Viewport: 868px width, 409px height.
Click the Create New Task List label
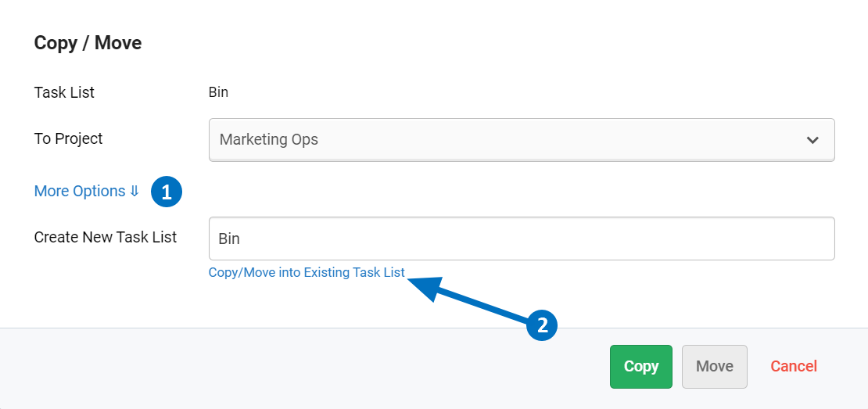(x=106, y=237)
